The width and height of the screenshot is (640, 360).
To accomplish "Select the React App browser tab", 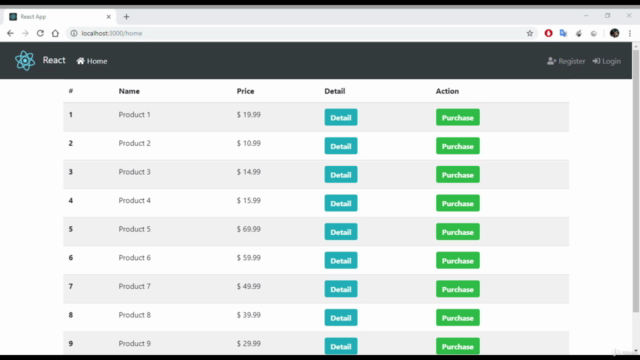I will (60, 17).
